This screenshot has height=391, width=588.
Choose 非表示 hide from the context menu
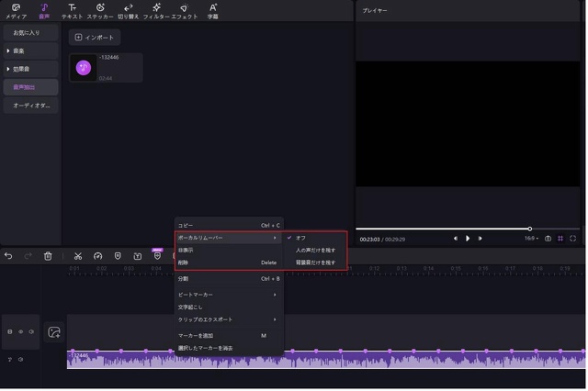click(x=229, y=251)
